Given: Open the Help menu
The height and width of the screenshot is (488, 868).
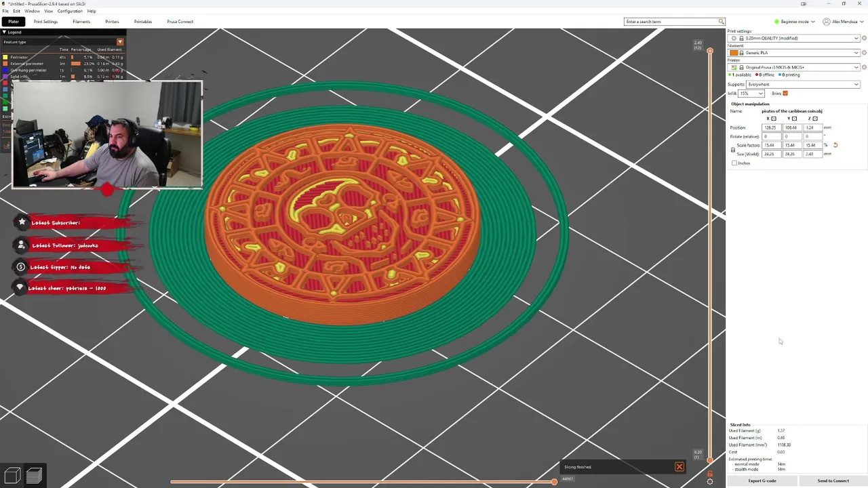Looking at the screenshot, I should [x=92, y=12].
